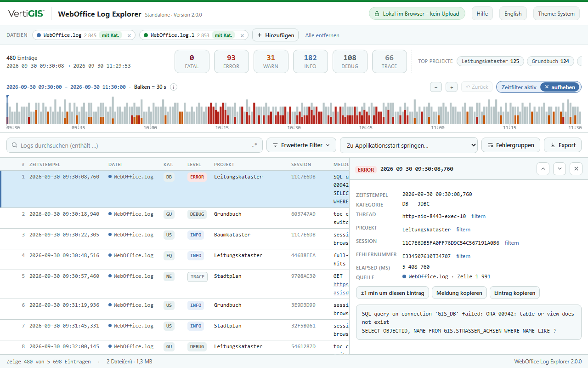Click the timeline info icon next to Balken
Image resolution: width=588 pixels, height=368 pixels.
174,87
